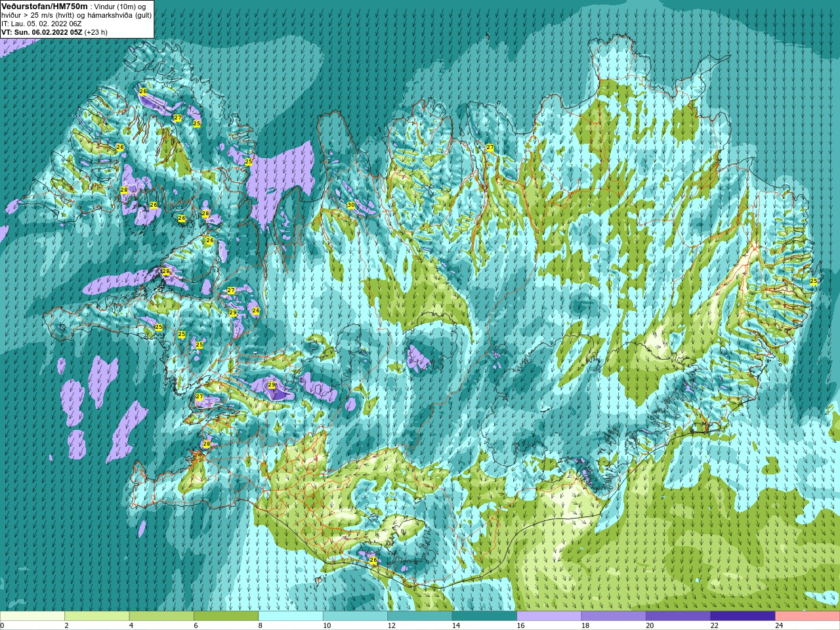The height and width of the screenshot is (630, 840).
Task: Pick the 4–6 m/s green legend swatch
Action: coord(161,616)
